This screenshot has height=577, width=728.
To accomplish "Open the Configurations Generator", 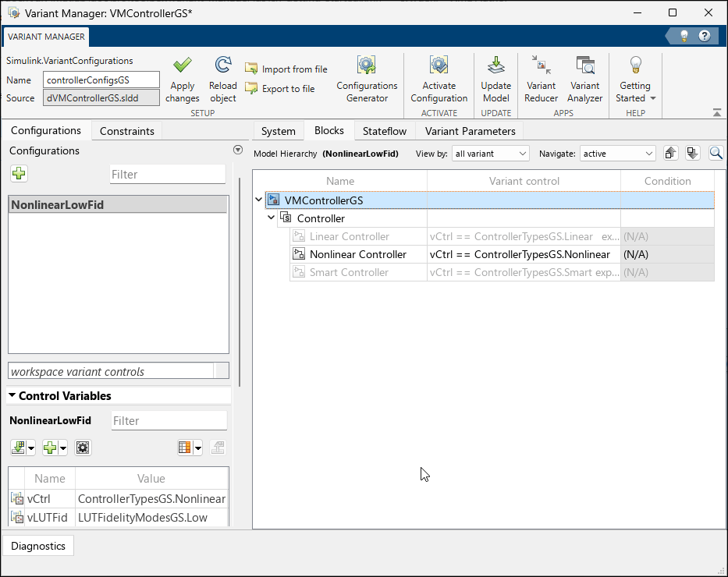I will (x=367, y=80).
